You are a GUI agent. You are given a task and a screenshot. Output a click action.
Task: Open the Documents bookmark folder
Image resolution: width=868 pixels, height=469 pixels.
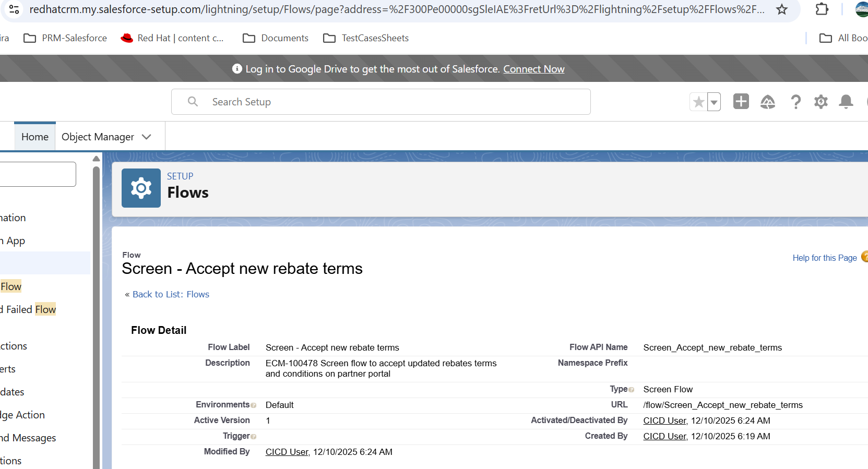point(276,38)
